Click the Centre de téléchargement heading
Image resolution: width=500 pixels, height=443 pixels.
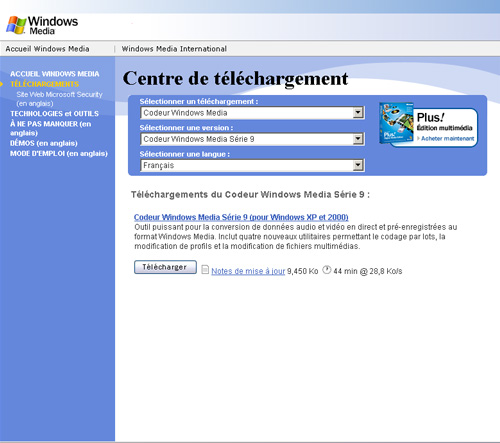[x=235, y=79]
